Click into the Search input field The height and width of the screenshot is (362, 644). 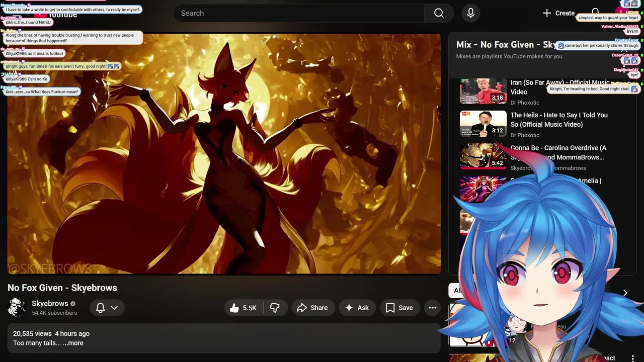click(x=299, y=13)
